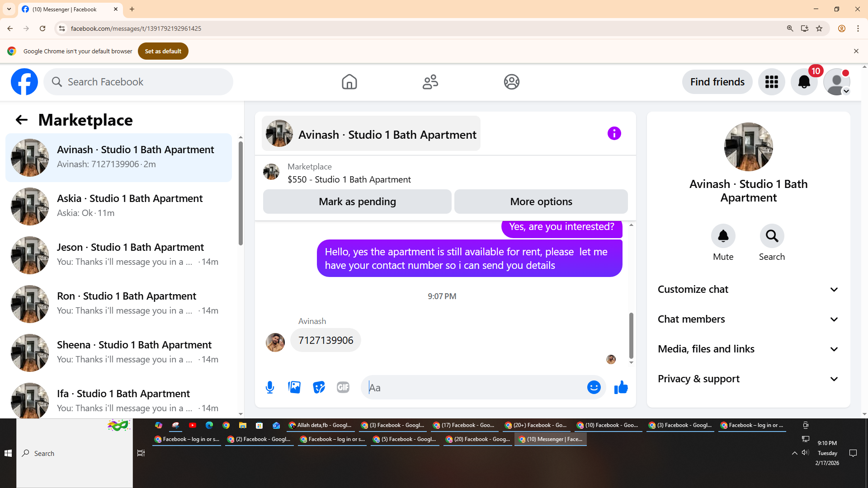Open the GIF picker
Image resolution: width=868 pixels, height=488 pixels.
pos(343,387)
